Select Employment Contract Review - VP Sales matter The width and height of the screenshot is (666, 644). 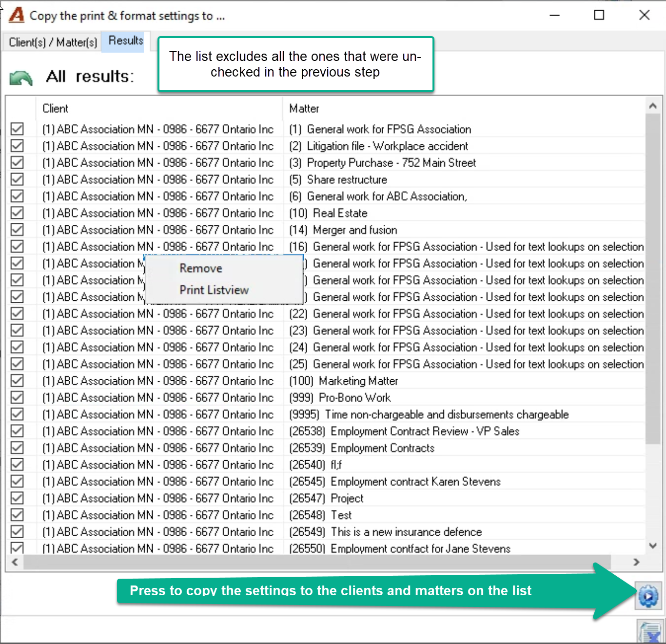(404, 431)
